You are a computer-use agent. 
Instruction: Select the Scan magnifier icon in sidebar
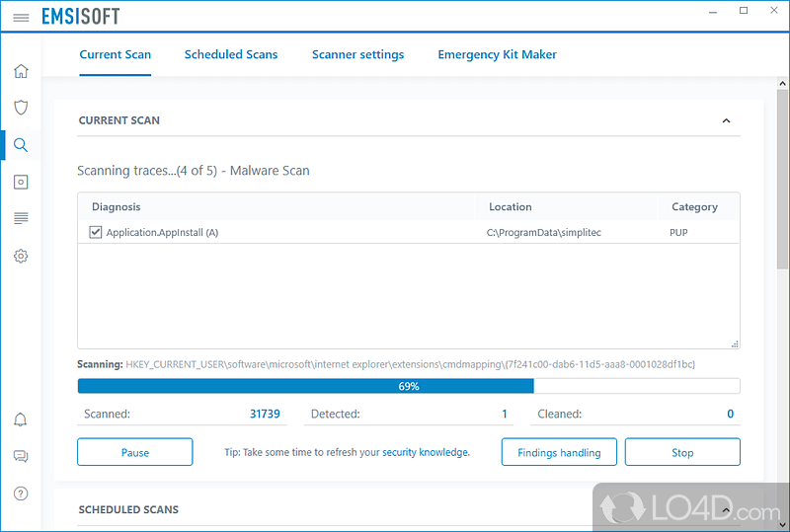(x=21, y=145)
